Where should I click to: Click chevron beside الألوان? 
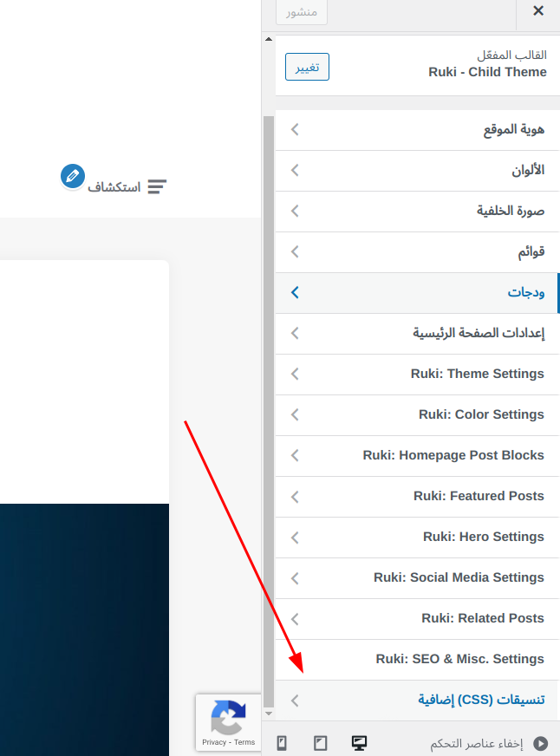click(295, 170)
